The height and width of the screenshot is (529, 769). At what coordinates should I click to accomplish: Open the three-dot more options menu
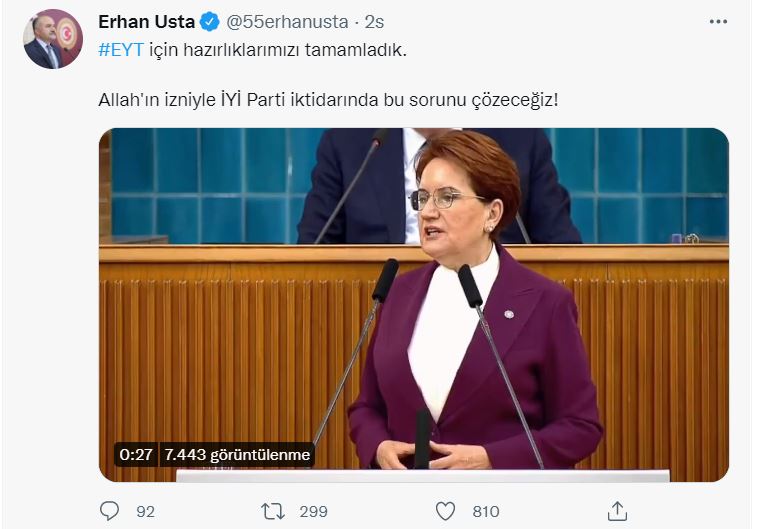718,22
